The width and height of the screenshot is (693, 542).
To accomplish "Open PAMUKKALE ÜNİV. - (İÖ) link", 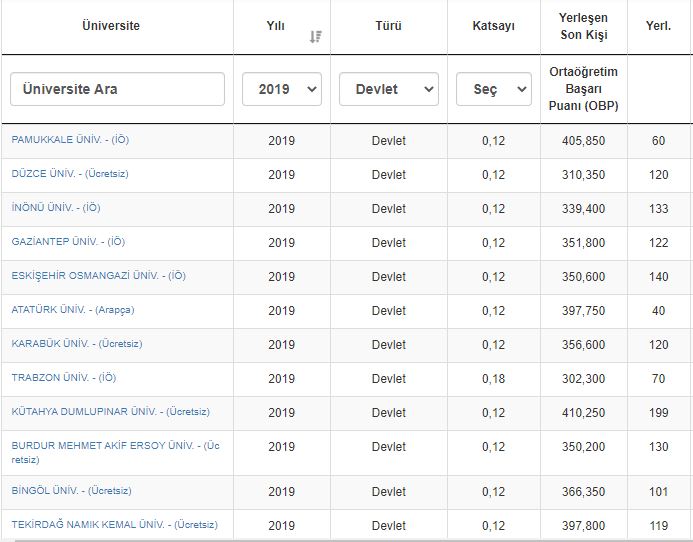I will tap(70, 140).
